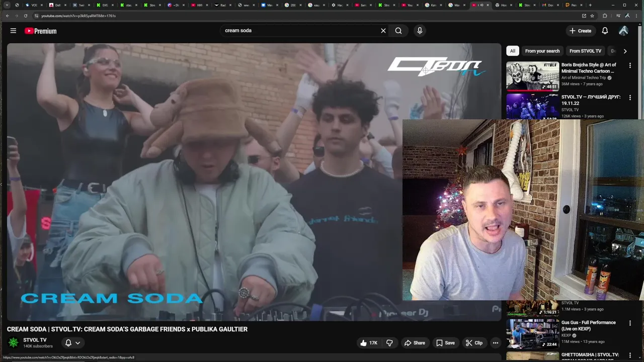644x362 pixels.
Task: Open the notifications bell in header
Action: coord(605,31)
